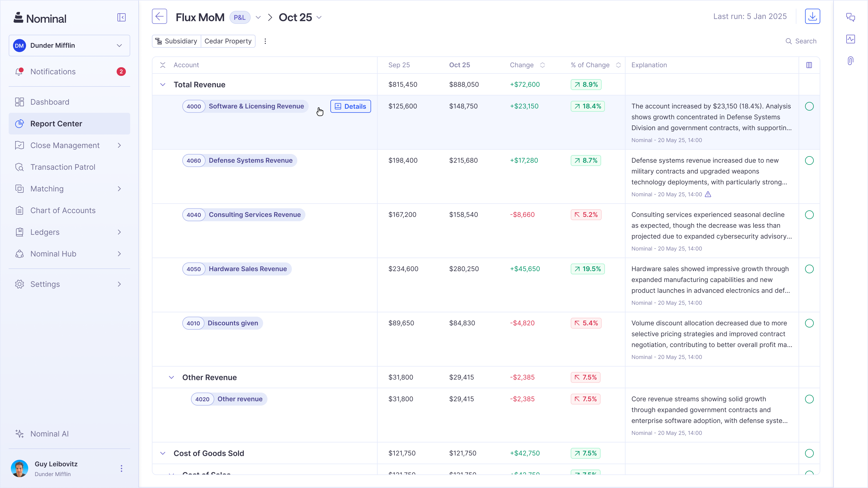This screenshot has width=868, height=488.
Task: Collapse the Total Revenue group
Action: (163, 85)
